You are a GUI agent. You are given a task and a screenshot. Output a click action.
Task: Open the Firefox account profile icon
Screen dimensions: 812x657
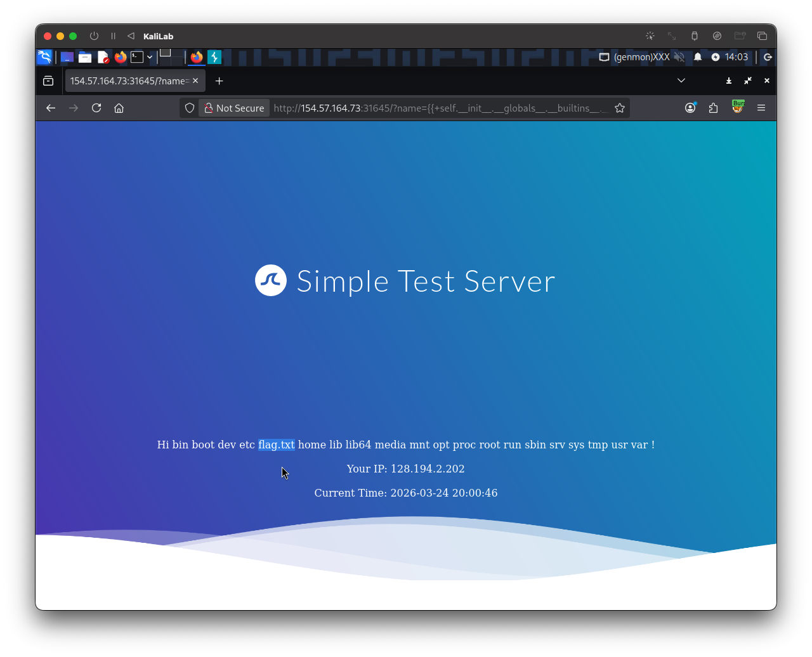[690, 108]
